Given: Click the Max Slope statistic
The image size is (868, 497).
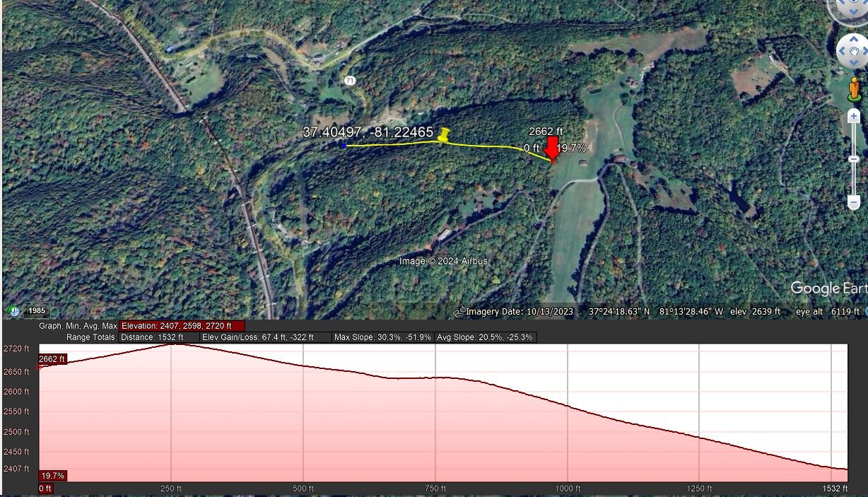Looking at the screenshot, I should [x=382, y=337].
